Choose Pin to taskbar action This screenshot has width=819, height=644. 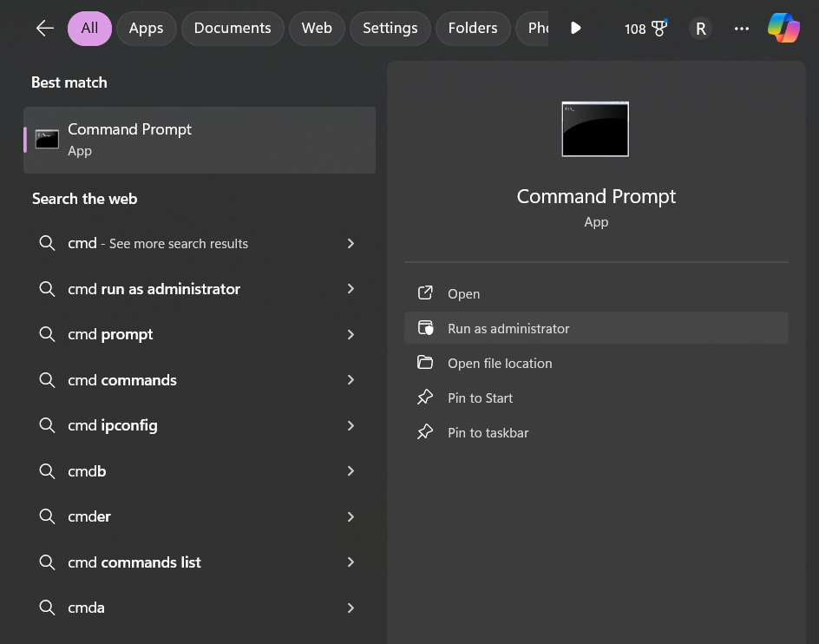click(x=596, y=433)
